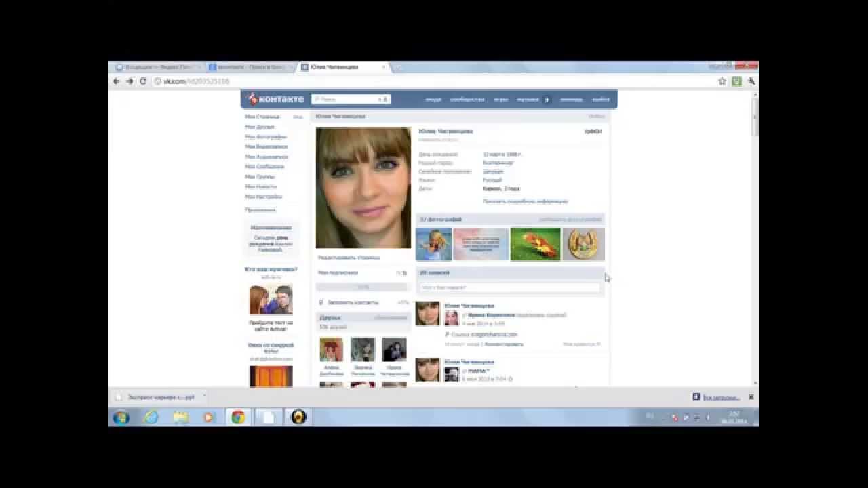Image resolution: width=868 pixels, height=488 pixels.
Task: Click the green extension icon in toolbar
Action: (x=736, y=81)
